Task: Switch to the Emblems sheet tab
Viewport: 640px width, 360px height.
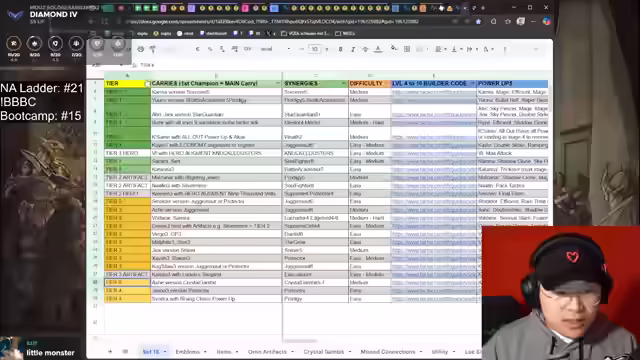Action: [188, 351]
